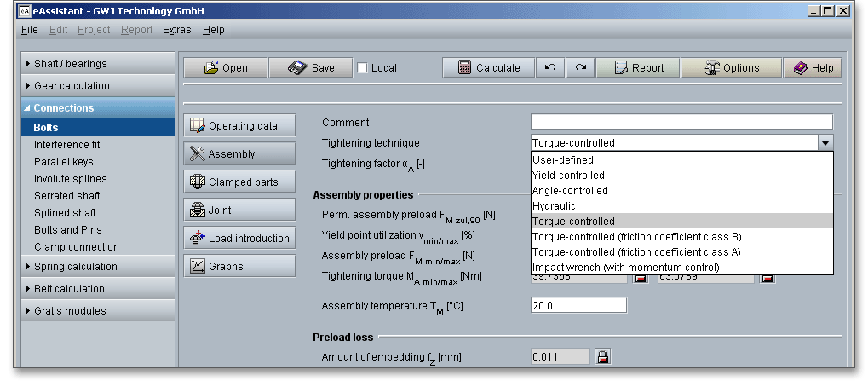Click the lock icon beside embedding amount

tap(603, 356)
